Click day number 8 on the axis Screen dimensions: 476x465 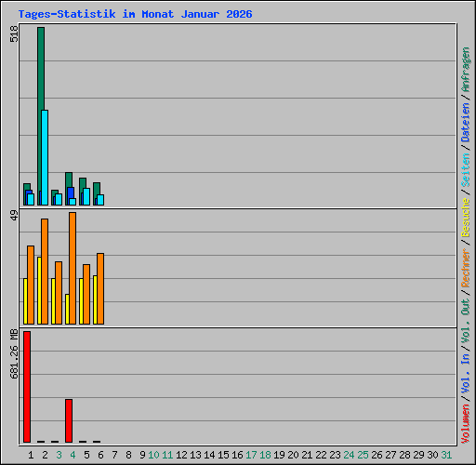128,455
